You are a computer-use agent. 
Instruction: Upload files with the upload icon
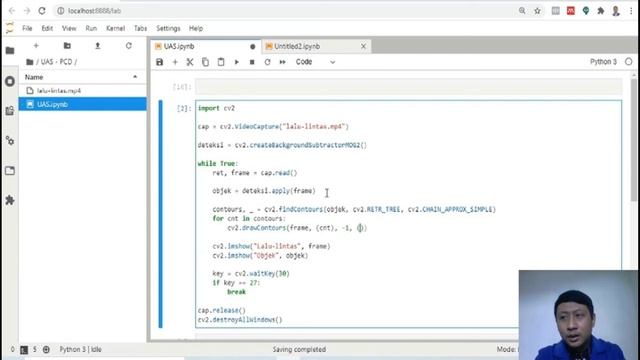tap(98, 46)
